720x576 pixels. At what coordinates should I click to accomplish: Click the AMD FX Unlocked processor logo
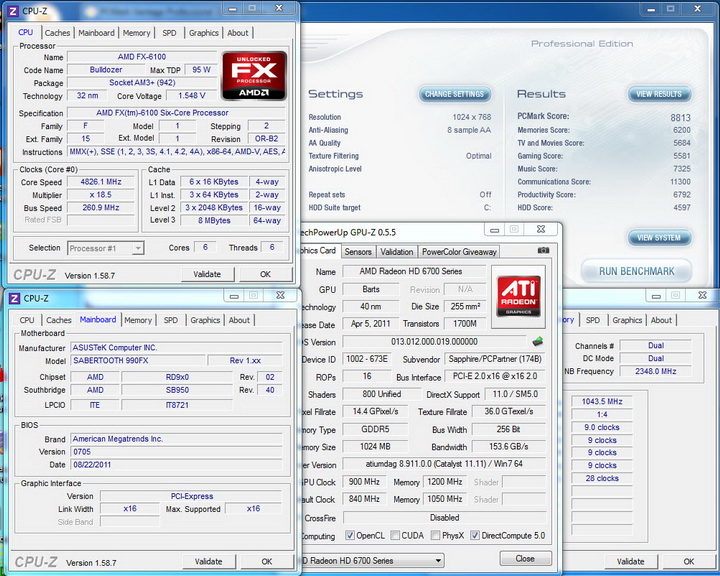coord(254,76)
